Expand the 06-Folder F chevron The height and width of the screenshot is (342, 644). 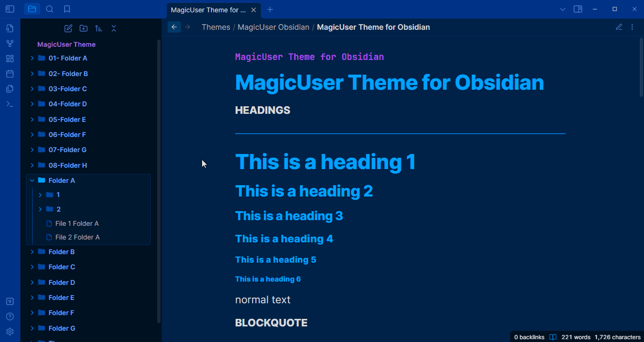[32, 135]
